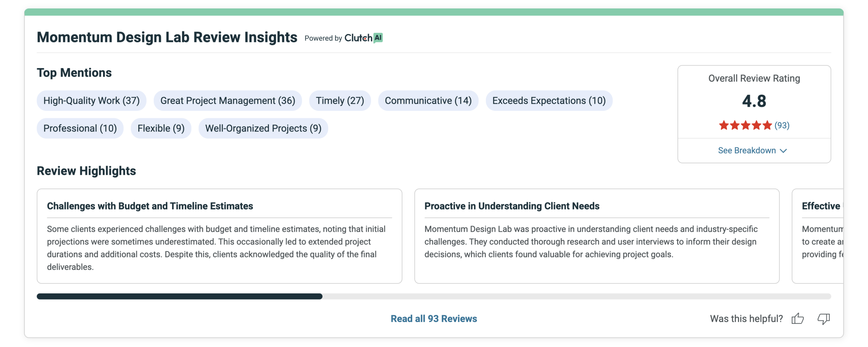Open the Read all 93 Reviews link
The height and width of the screenshot is (347, 868).
tap(434, 319)
